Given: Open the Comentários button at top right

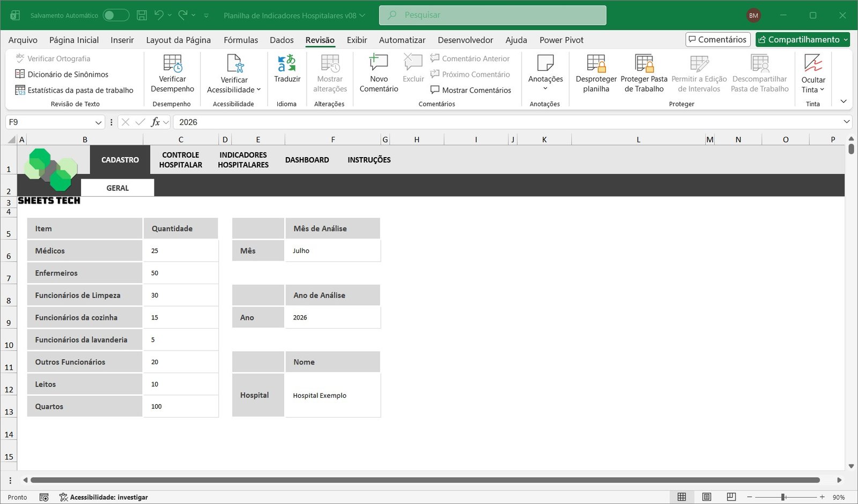Looking at the screenshot, I should (718, 40).
